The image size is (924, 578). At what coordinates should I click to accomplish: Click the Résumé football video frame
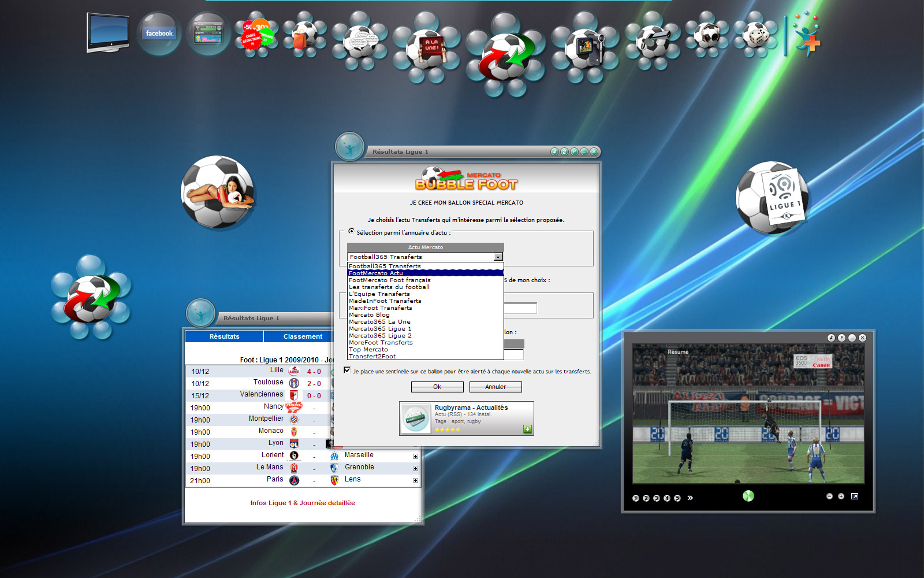pos(748,414)
